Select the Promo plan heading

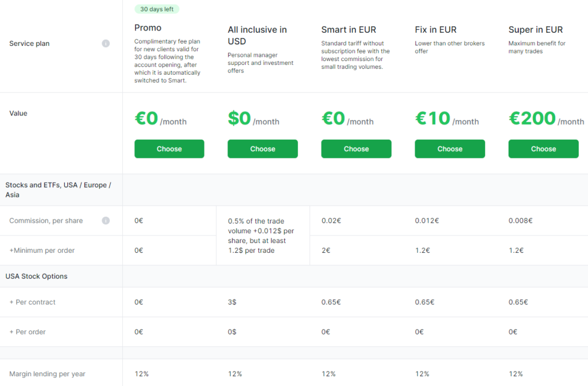pos(148,28)
